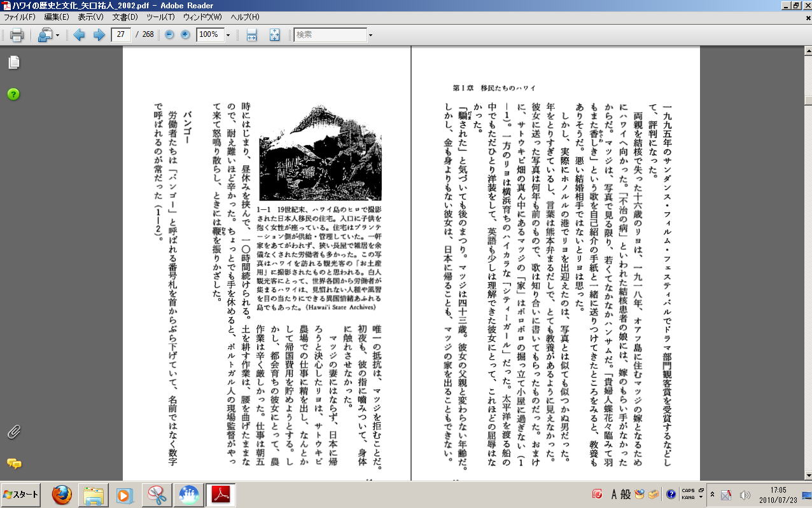Open the blue round app taskbar icon

click(188, 494)
